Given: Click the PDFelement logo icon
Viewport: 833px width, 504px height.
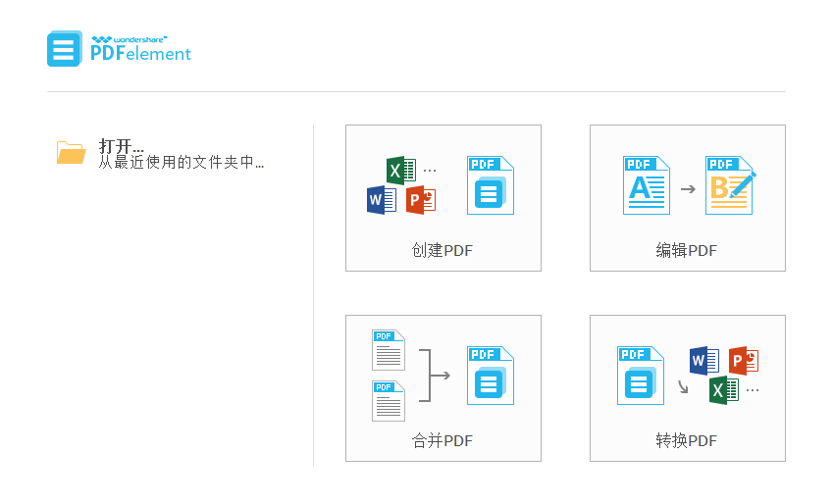Looking at the screenshot, I should 65,49.
